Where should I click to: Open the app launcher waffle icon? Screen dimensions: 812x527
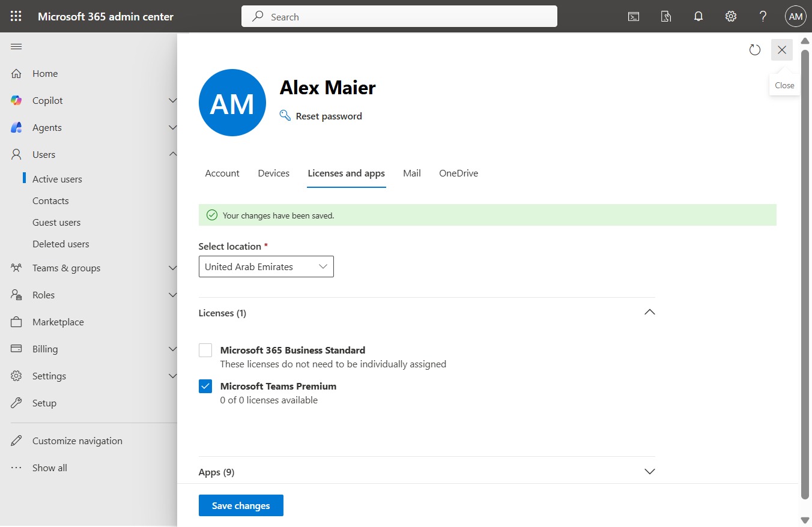[x=16, y=16]
